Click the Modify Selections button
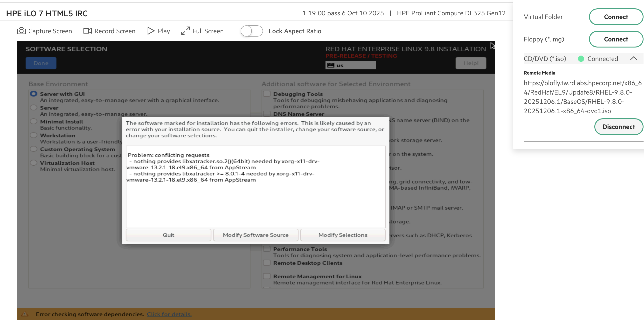 [343, 235]
